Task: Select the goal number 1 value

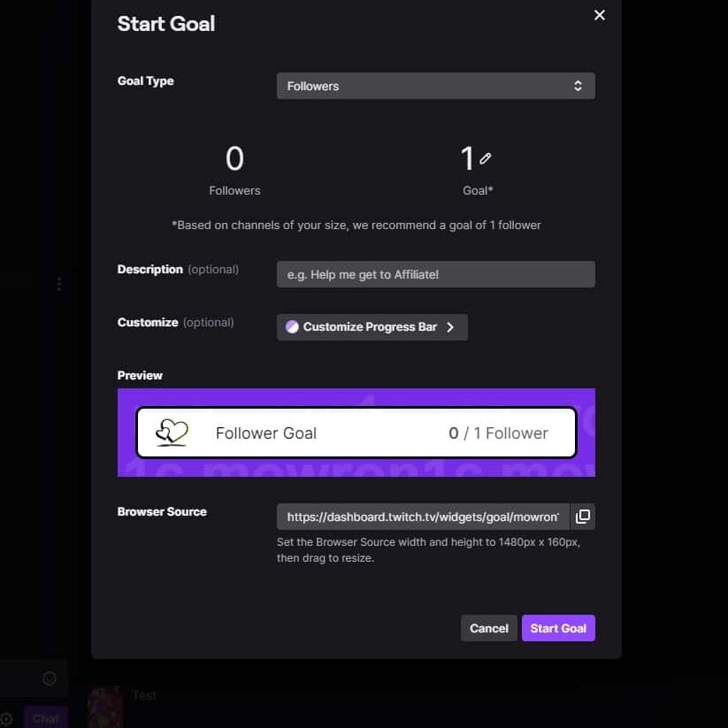Action: click(466, 158)
